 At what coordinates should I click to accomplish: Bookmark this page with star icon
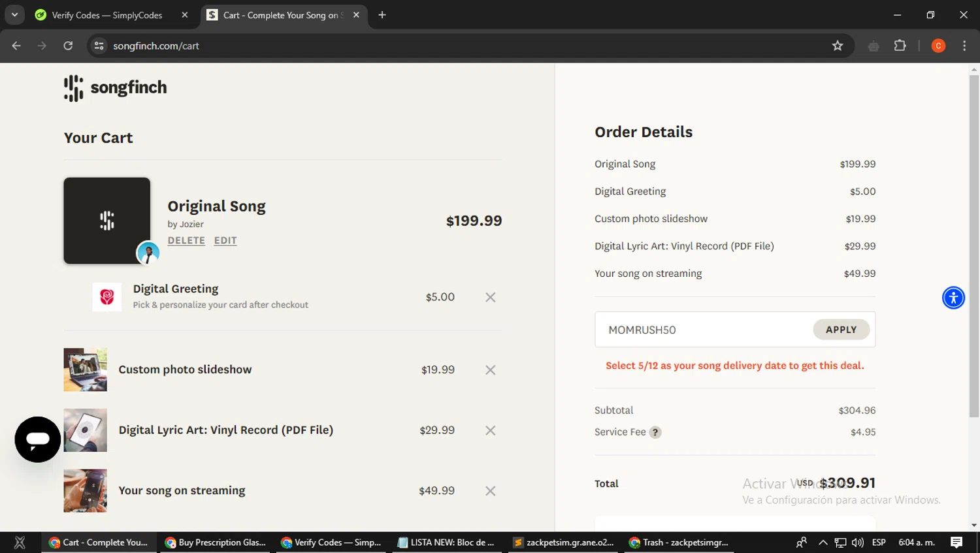[838, 46]
